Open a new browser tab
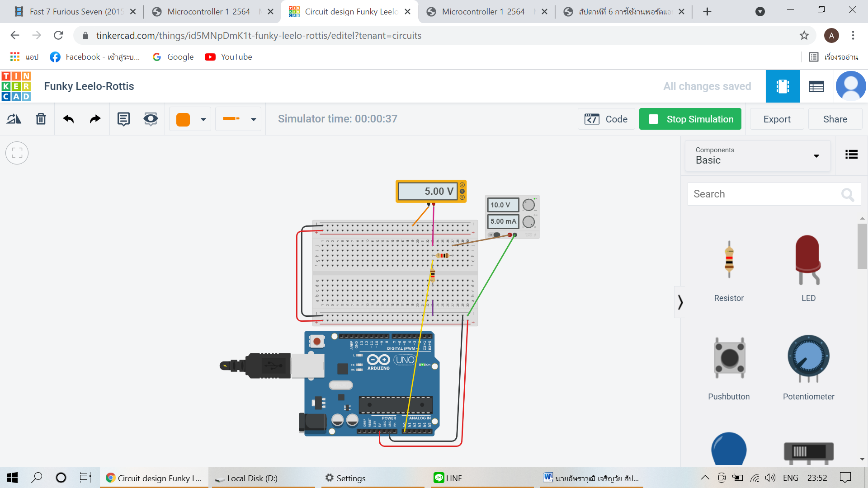Image resolution: width=868 pixels, height=488 pixels. [707, 12]
